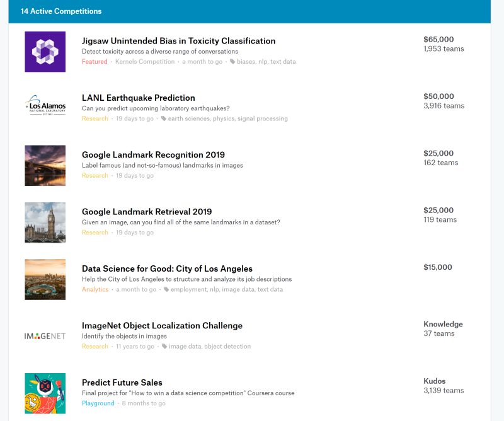This screenshot has width=504, height=421.
Task: Open Jigsaw Unintended Bias in Toxicity Classification
Action: coord(178,41)
